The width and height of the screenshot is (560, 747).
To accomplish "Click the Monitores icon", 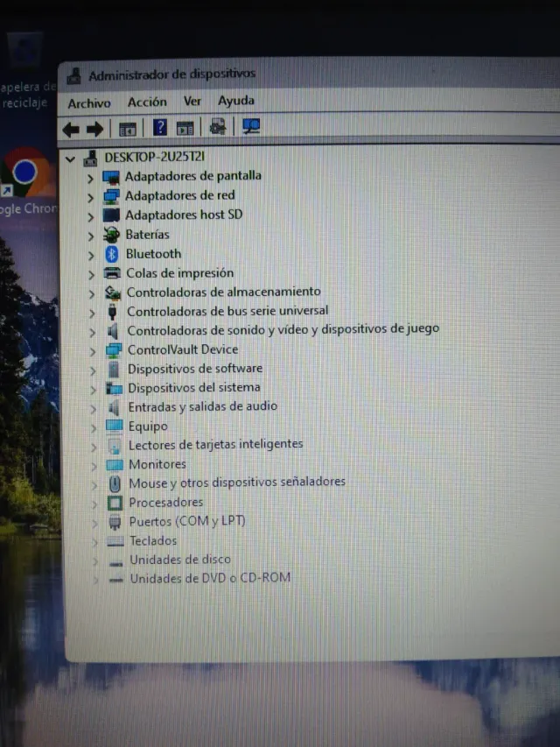I will coord(115,465).
